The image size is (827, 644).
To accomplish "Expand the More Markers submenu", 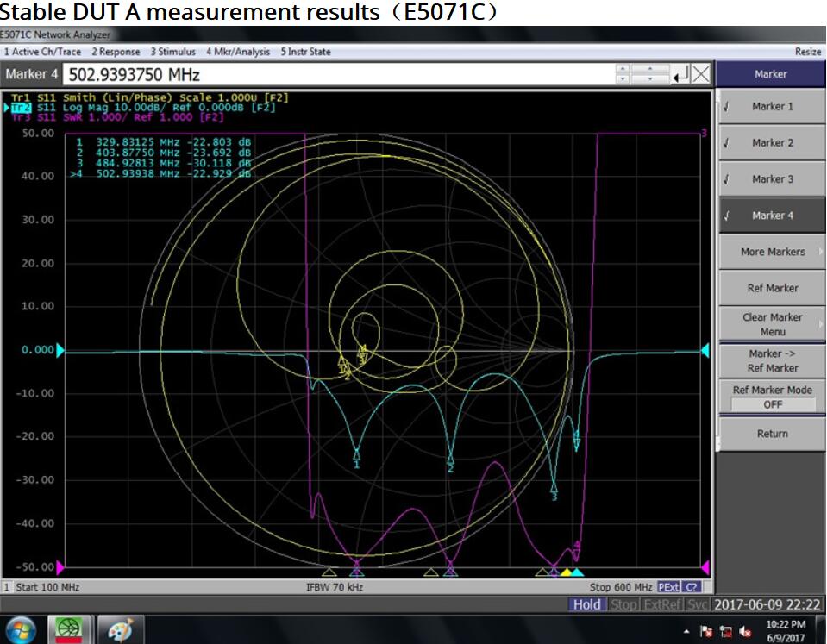I will pos(772,252).
